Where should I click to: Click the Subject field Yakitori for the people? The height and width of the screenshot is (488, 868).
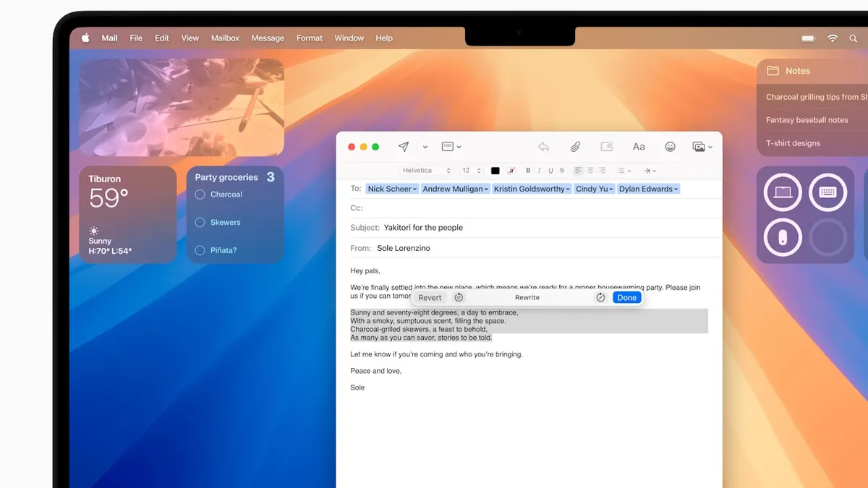click(535, 228)
